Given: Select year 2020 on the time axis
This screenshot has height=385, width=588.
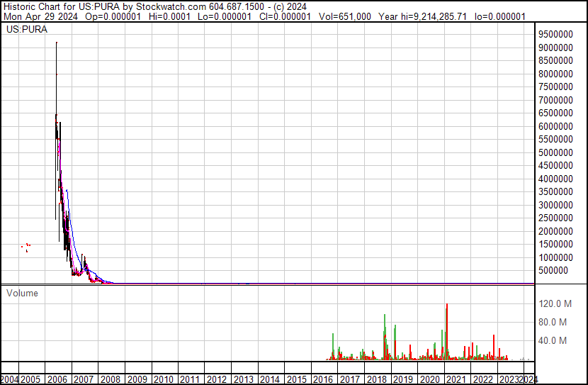Looking at the screenshot, I should point(429,379).
